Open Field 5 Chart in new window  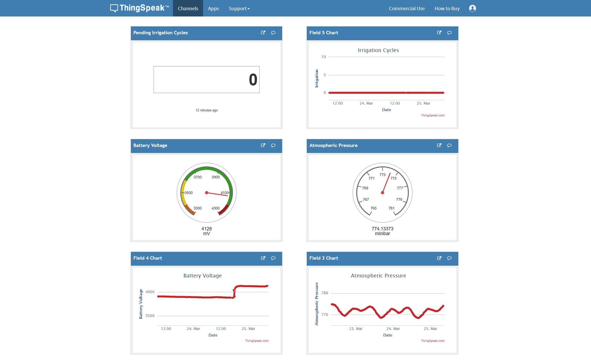(439, 33)
